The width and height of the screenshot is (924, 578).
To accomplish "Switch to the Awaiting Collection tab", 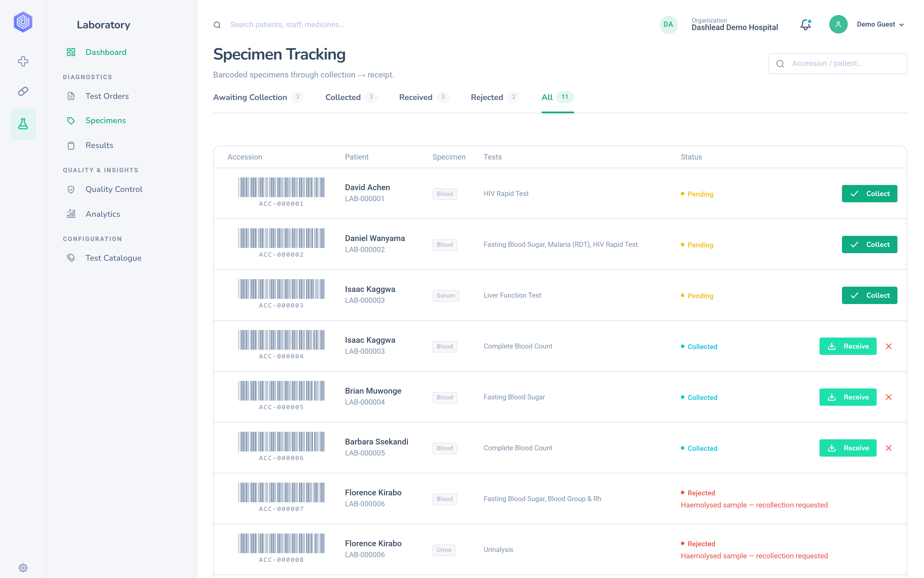I will [x=259, y=97].
